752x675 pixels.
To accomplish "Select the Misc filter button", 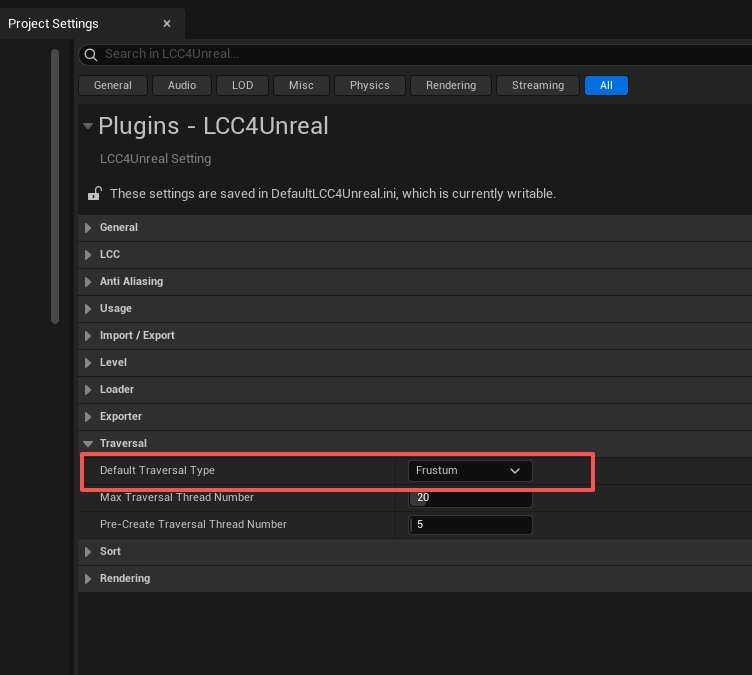I will tap(301, 85).
